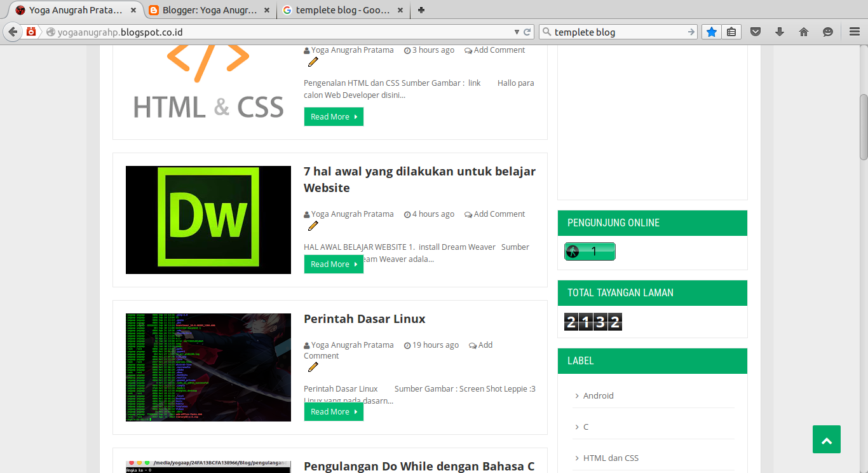Click the smiley chat icon in toolbar
Image resolution: width=868 pixels, height=473 pixels.
coord(828,32)
